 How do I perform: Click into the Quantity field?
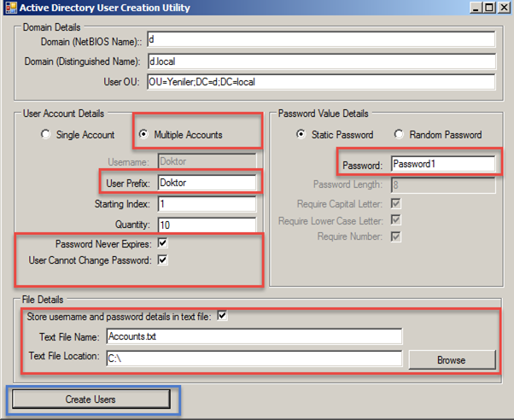coord(207,225)
